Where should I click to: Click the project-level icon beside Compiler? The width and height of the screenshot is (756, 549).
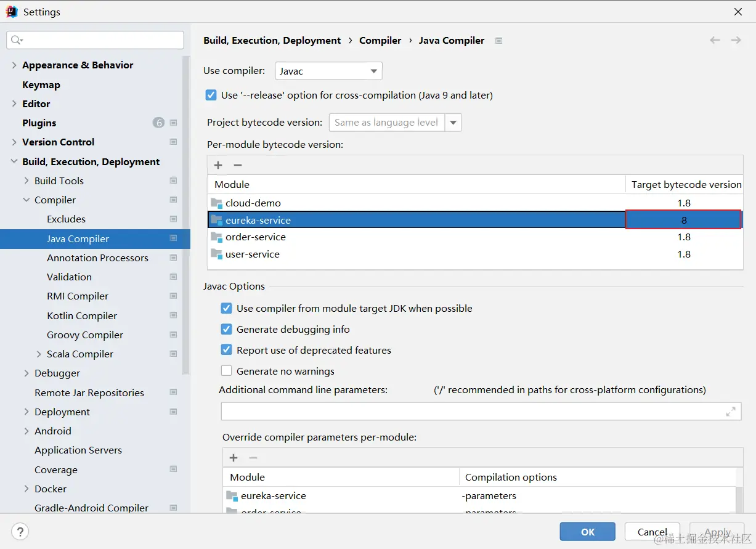pyautogui.click(x=173, y=200)
